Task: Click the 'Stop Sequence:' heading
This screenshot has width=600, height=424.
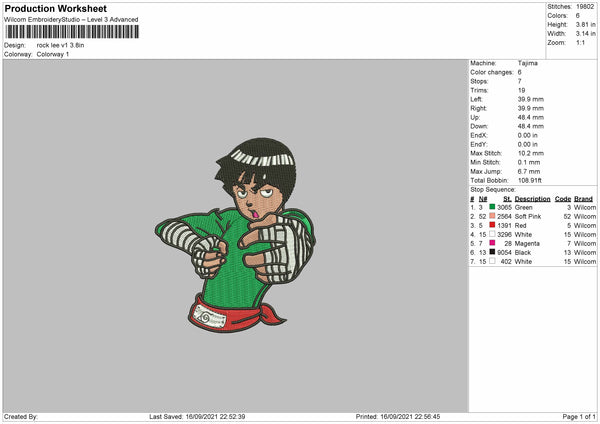Action: click(493, 190)
